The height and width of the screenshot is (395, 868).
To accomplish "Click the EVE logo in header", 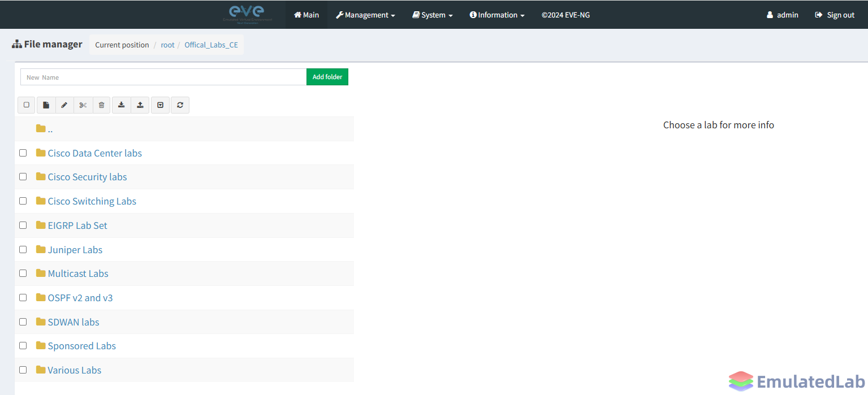I will point(247,14).
